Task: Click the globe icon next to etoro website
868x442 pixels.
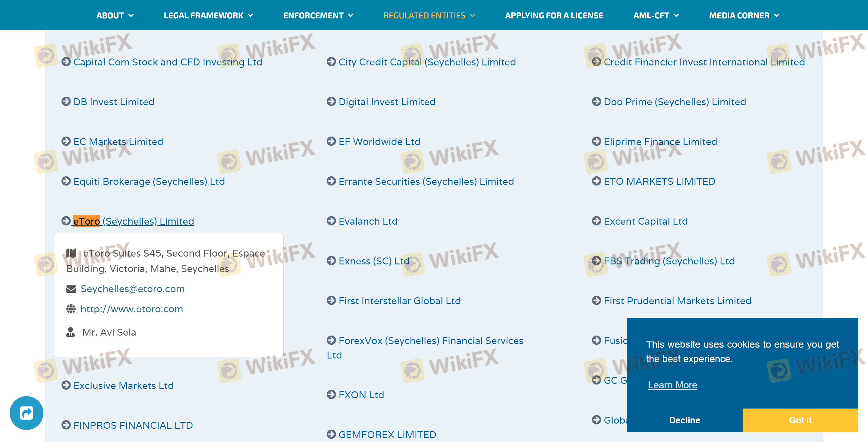Action: point(71,309)
